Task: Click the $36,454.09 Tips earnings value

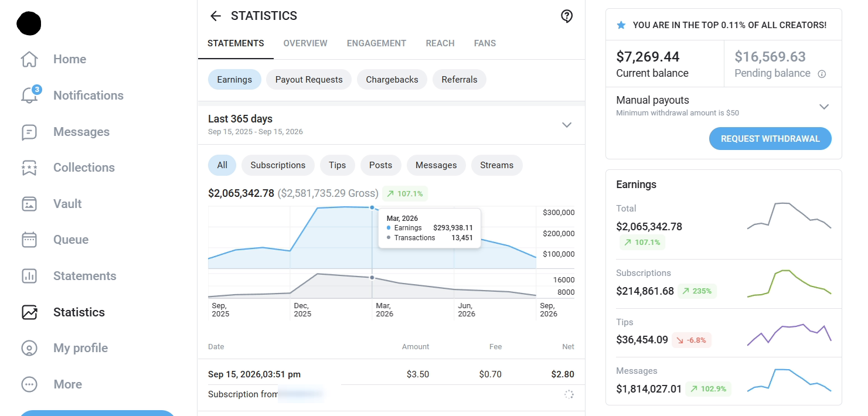Action: click(x=642, y=340)
